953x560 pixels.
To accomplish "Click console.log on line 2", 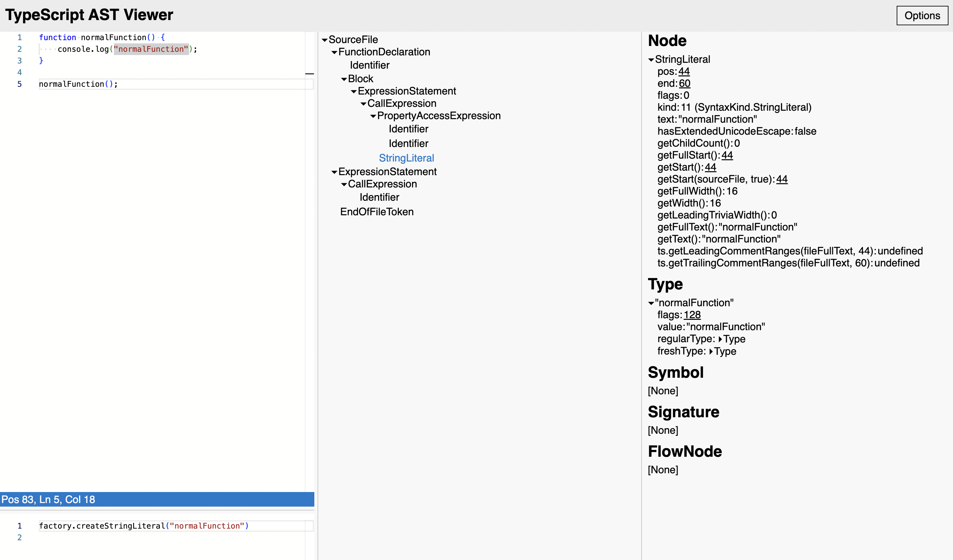I will point(83,49).
